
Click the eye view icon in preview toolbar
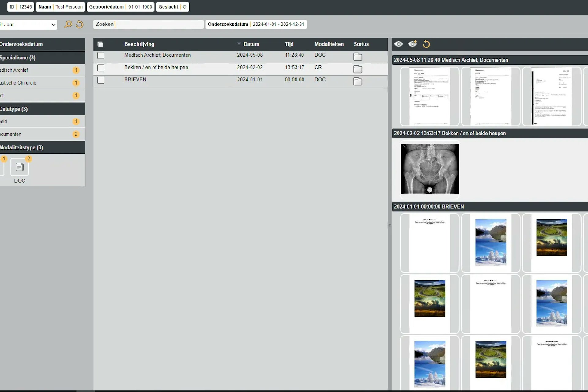point(398,44)
